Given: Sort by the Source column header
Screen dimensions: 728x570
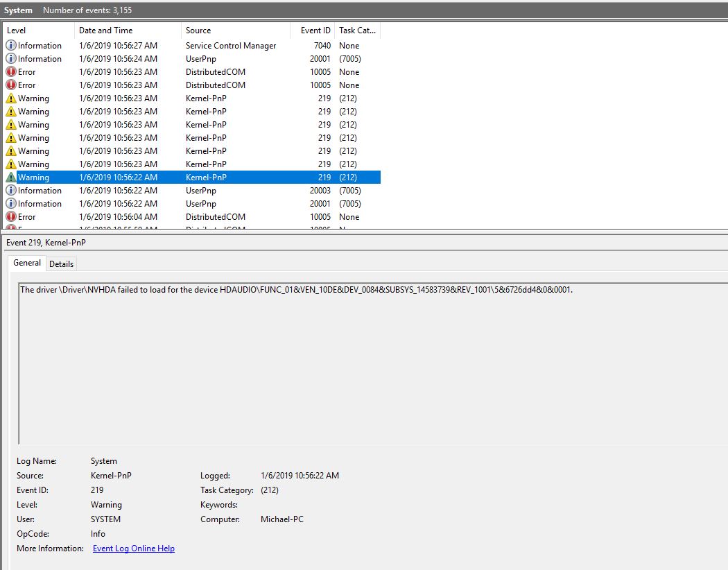Looking at the screenshot, I should point(236,31).
